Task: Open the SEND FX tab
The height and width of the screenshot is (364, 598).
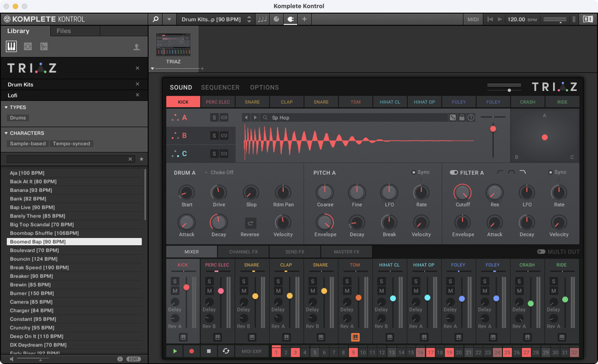Action: tap(295, 252)
